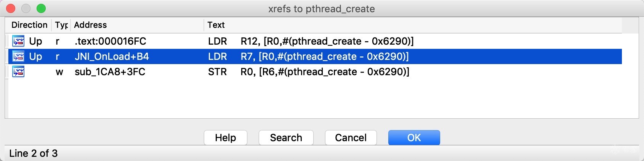644x161 pixels.
Task: Close the xrefs window with red button
Action: (10, 8)
